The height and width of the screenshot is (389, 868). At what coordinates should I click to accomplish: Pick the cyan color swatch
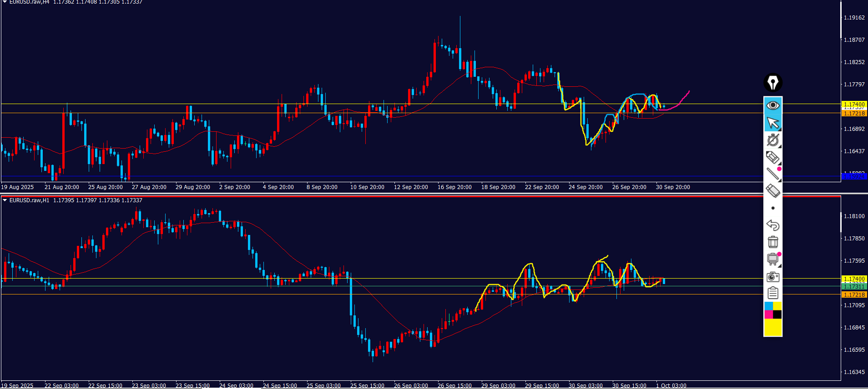pyautogui.click(x=768, y=306)
